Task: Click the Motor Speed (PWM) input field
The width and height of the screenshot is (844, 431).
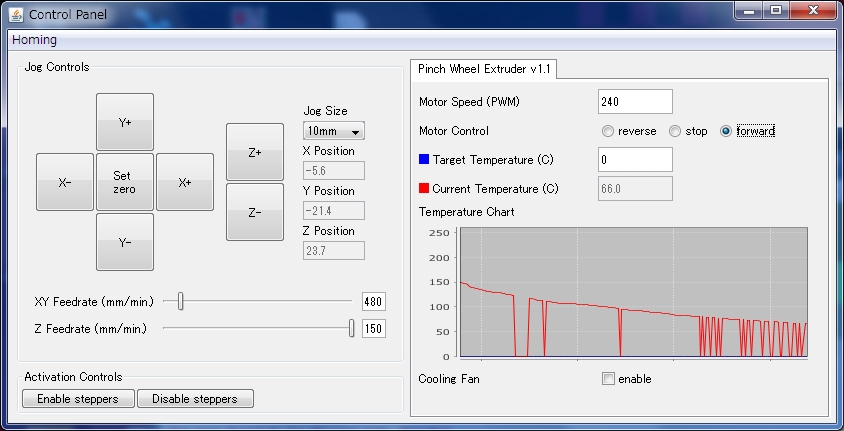Action: (x=635, y=101)
